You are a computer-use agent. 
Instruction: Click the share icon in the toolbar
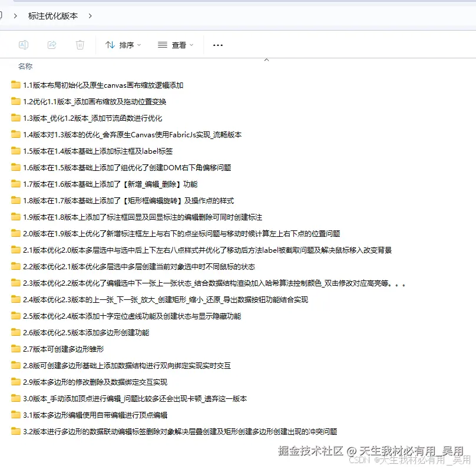52,45
